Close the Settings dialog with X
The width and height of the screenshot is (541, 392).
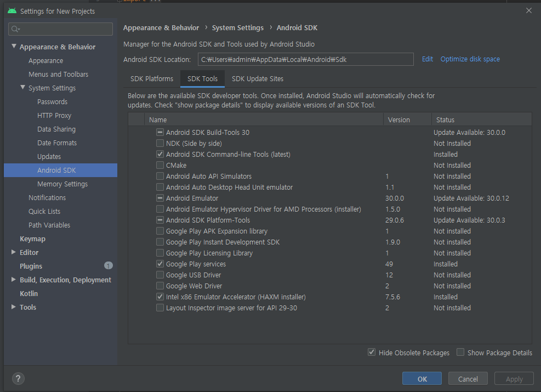[x=528, y=11]
